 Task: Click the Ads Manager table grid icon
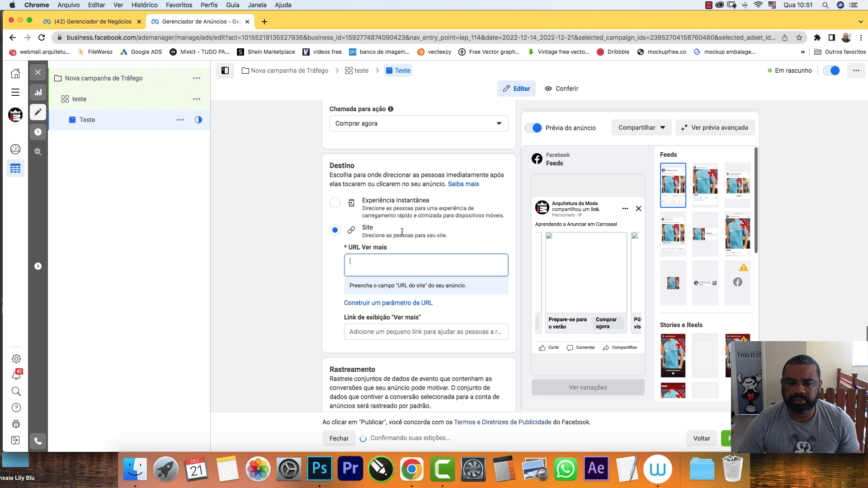pyautogui.click(x=15, y=169)
